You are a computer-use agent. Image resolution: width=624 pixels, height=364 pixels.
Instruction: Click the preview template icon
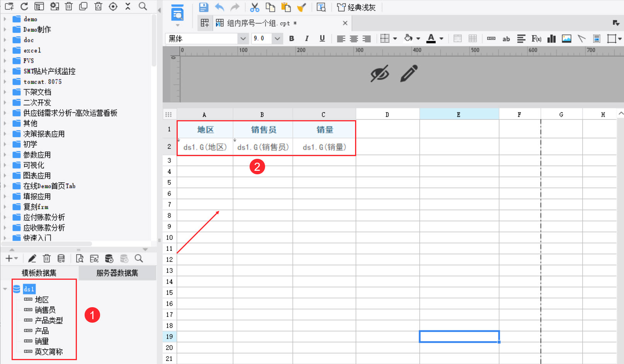pos(321,7)
